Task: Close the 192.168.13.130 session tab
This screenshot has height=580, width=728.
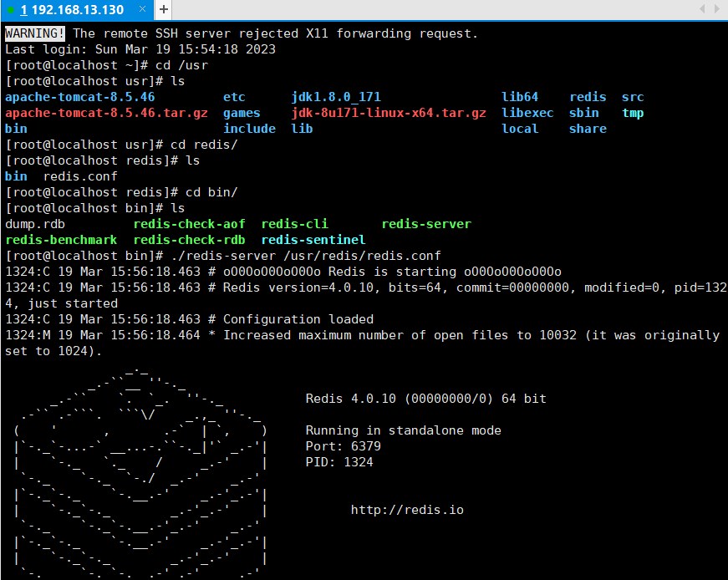Action: (143, 9)
